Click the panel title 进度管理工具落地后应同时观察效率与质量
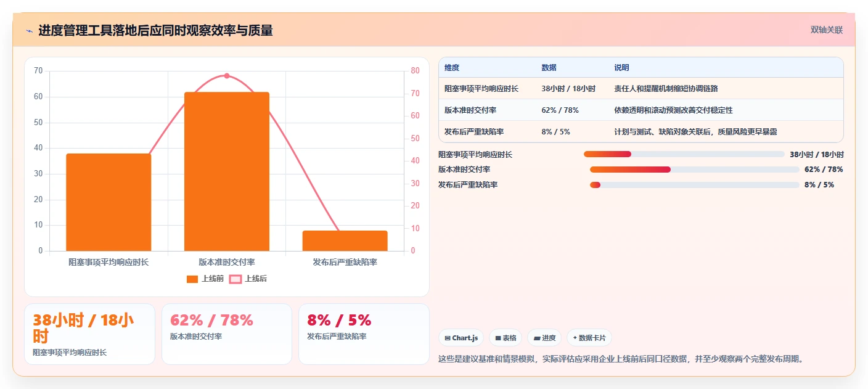The height and width of the screenshot is (389, 868). pos(155,30)
